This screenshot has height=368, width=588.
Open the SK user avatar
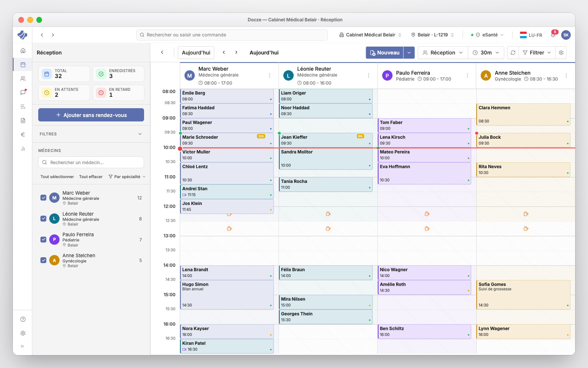566,35
